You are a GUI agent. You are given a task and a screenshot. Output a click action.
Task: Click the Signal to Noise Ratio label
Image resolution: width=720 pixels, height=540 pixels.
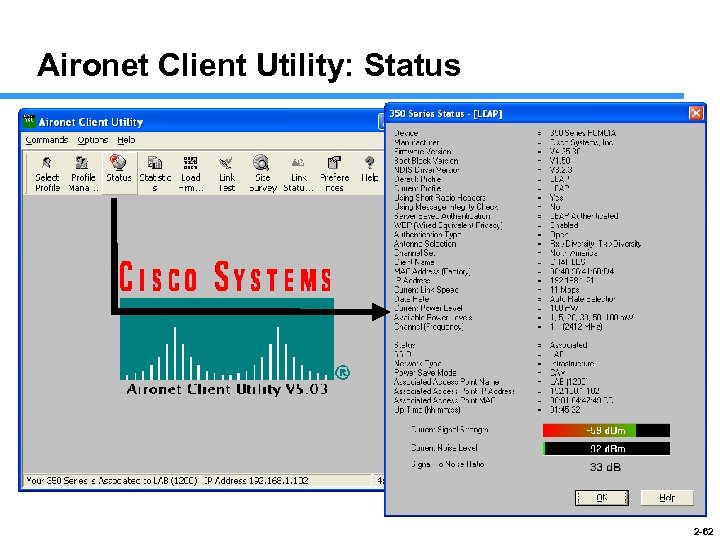click(x=448, y=464)
